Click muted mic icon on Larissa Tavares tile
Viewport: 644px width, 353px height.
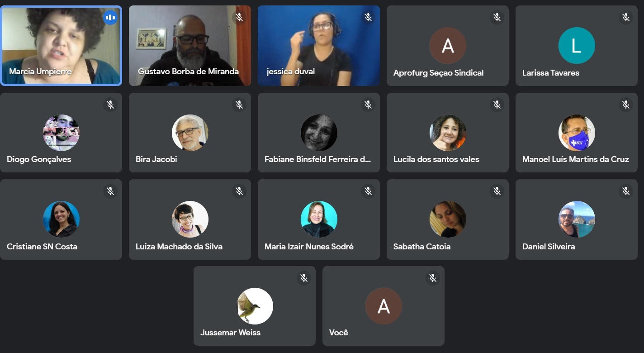tap(626, 18)
